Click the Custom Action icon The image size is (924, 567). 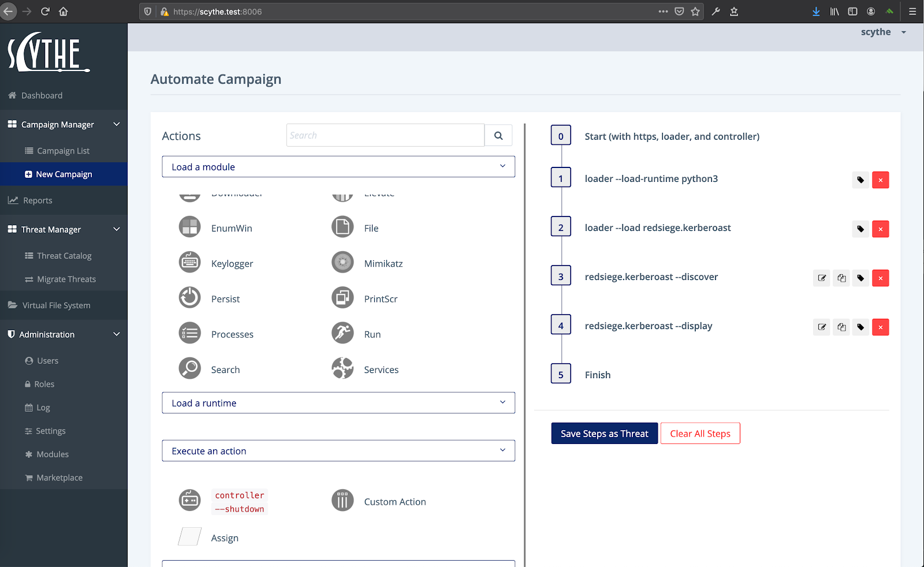342,501
